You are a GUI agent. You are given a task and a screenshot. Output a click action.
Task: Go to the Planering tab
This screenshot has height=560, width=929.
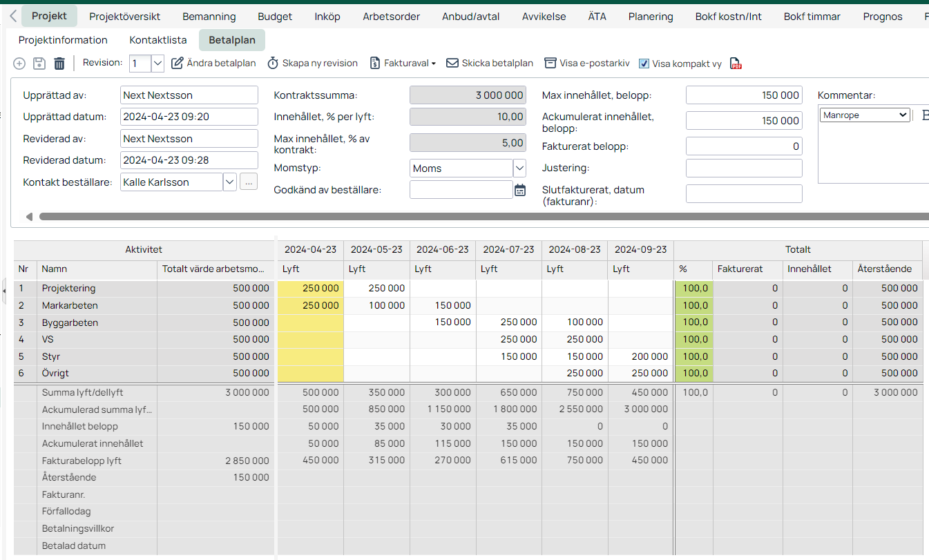pos(651,17)
